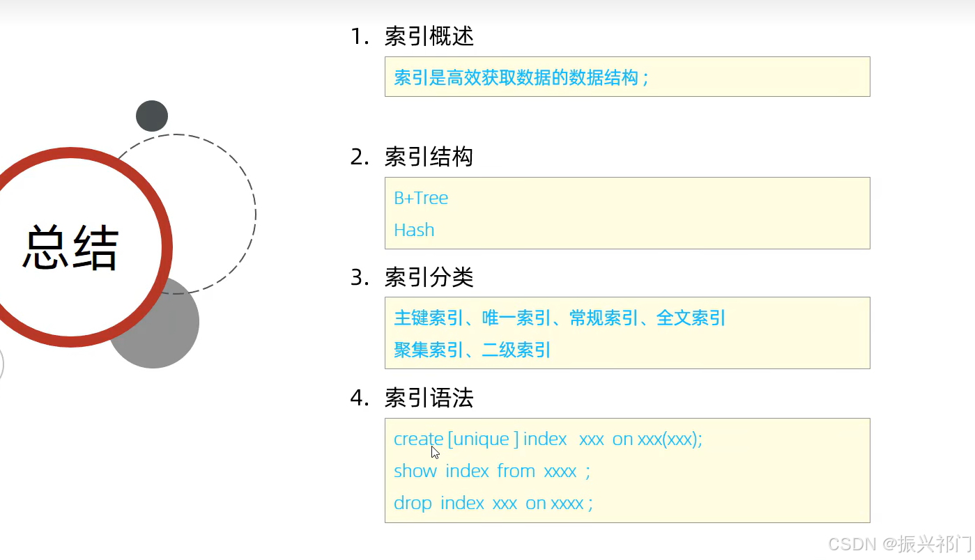Click the red circle labeled 总结
This screenshot has height=560, width=975.
(x=70, y=247)
